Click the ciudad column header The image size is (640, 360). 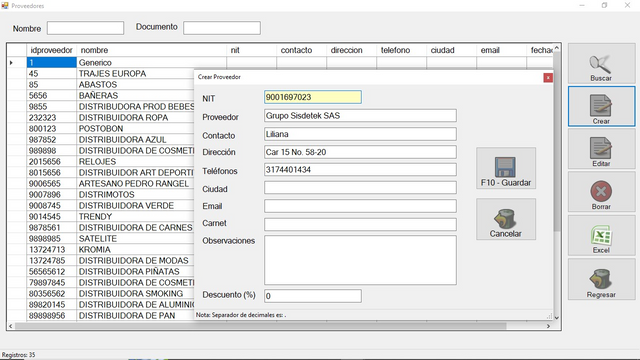[x=451, y=50]
